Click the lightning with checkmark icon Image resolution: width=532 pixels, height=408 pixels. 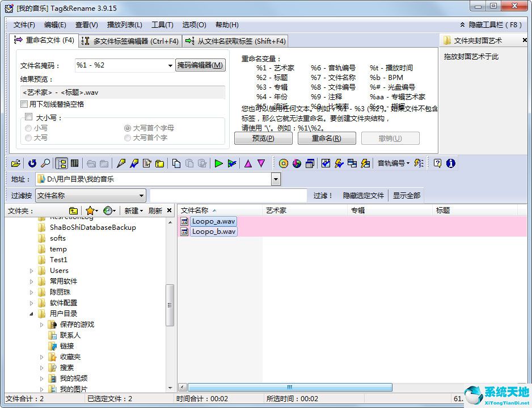click(339, 163)
